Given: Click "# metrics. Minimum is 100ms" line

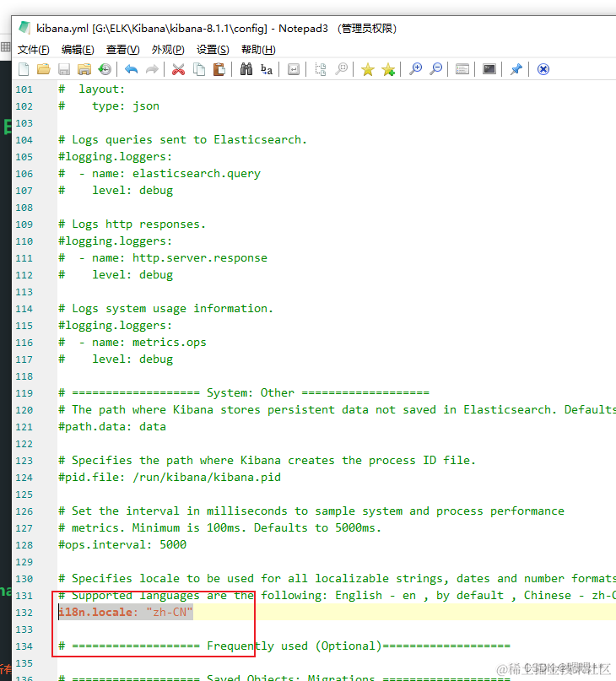Looking at the screenshot, I should (219, 527).
